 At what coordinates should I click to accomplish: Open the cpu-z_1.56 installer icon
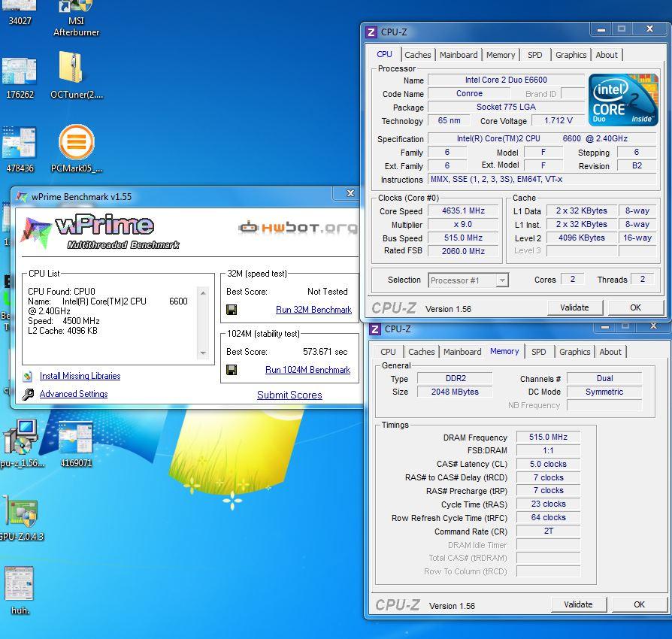(x=20, y=437)
